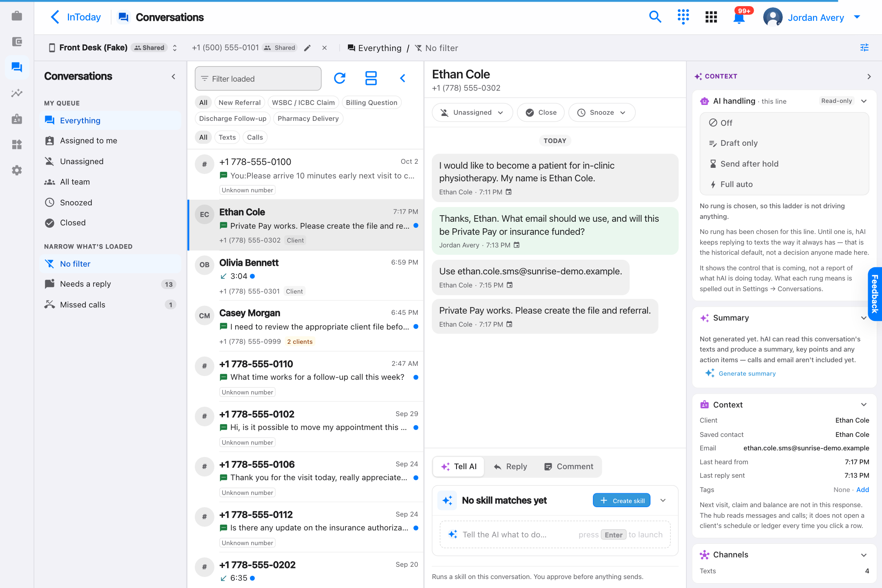Viewport: 882px width, 588px height.
Task: Open the widgets icon in left sidebar
Action: pyautogui.click(x=17, y=145)
